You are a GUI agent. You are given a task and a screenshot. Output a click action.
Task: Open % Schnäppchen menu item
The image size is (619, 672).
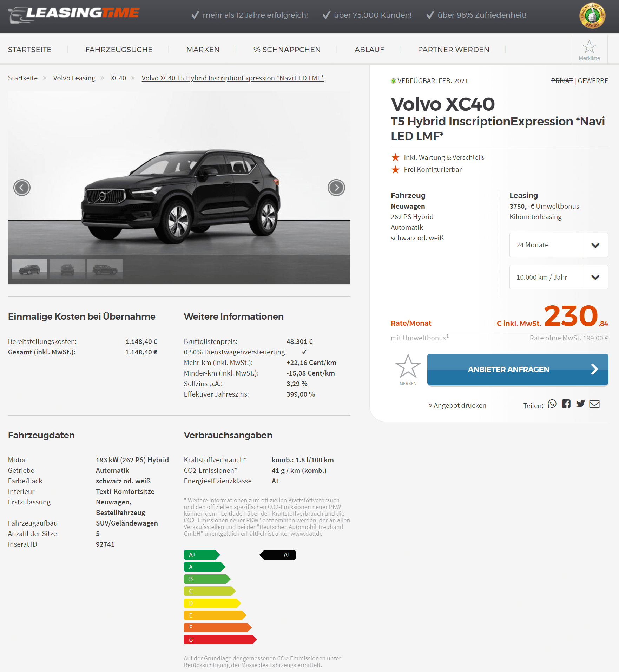(287, 50)
